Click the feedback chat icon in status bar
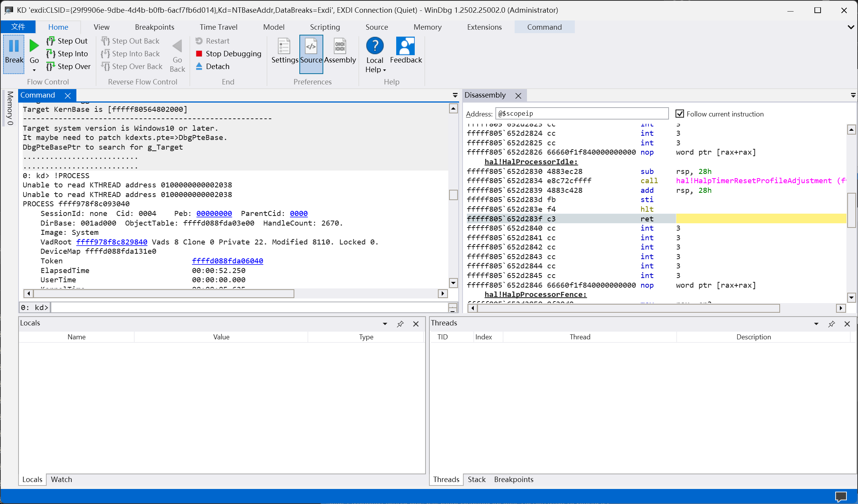This screenshot has width=858, height=504. click(x=841, y=496)
